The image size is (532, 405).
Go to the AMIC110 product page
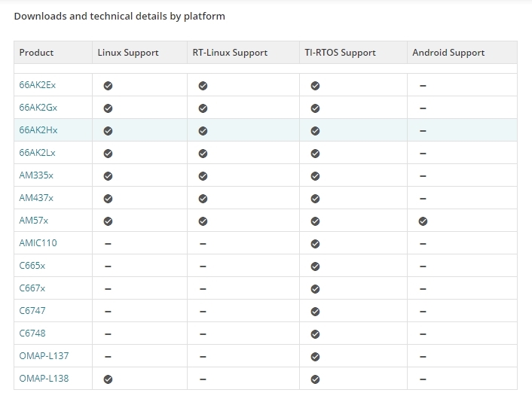pos(38,243)
